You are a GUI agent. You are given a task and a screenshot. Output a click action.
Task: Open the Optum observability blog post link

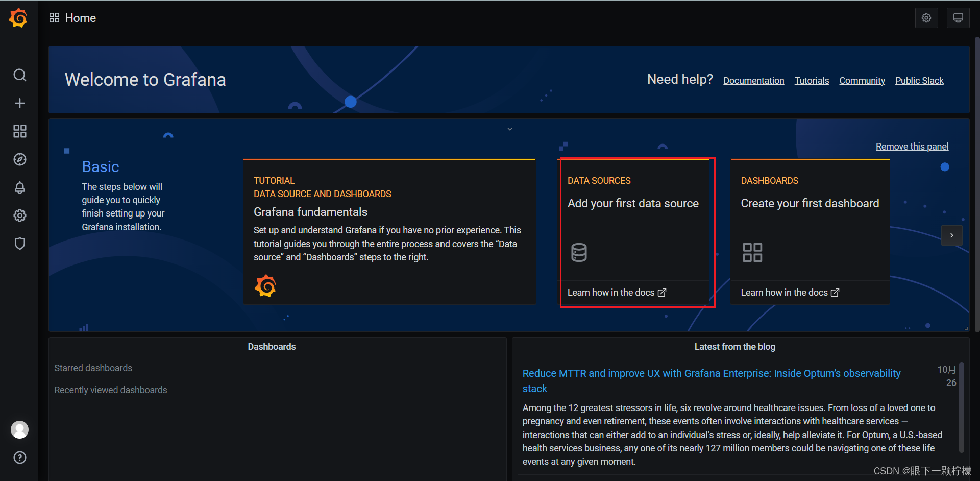[x=712, y=381]
